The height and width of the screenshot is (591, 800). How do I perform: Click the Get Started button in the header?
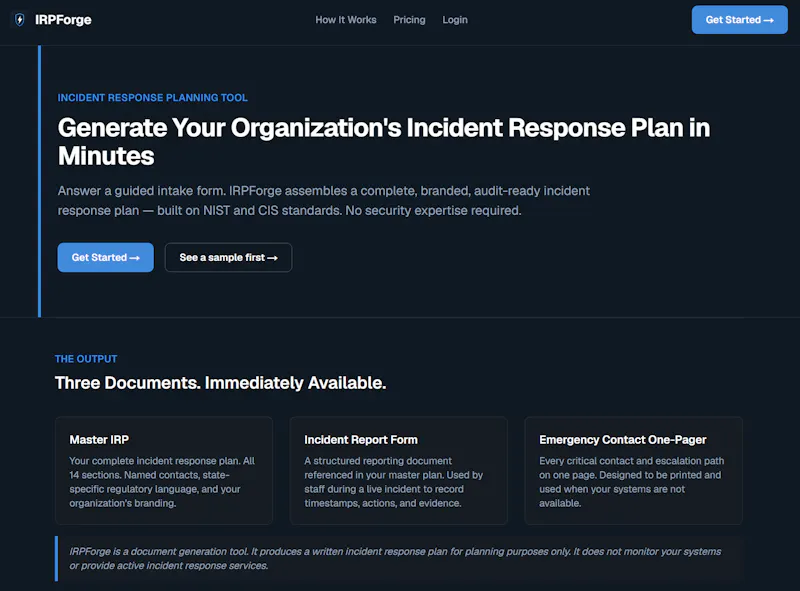click(x=739, y=20)
